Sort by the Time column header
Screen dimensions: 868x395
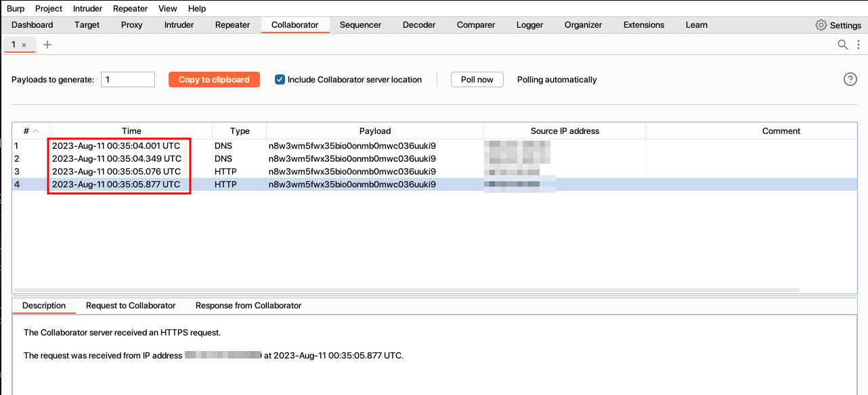tap(131, 131)
